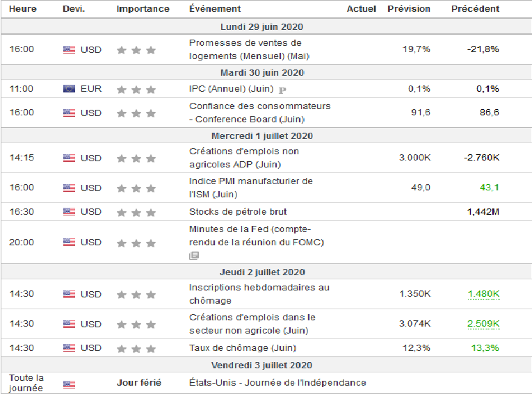Viewport: 532px width, 394px height.
Task: Open the Créations d'emplois secteur non agricole event
Action: coord(252,324)
